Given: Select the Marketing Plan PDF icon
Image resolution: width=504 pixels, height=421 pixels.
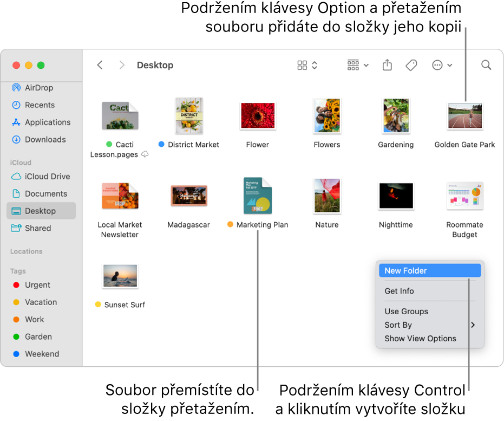Looking at the screenshot, I should (x=258, y=196).
